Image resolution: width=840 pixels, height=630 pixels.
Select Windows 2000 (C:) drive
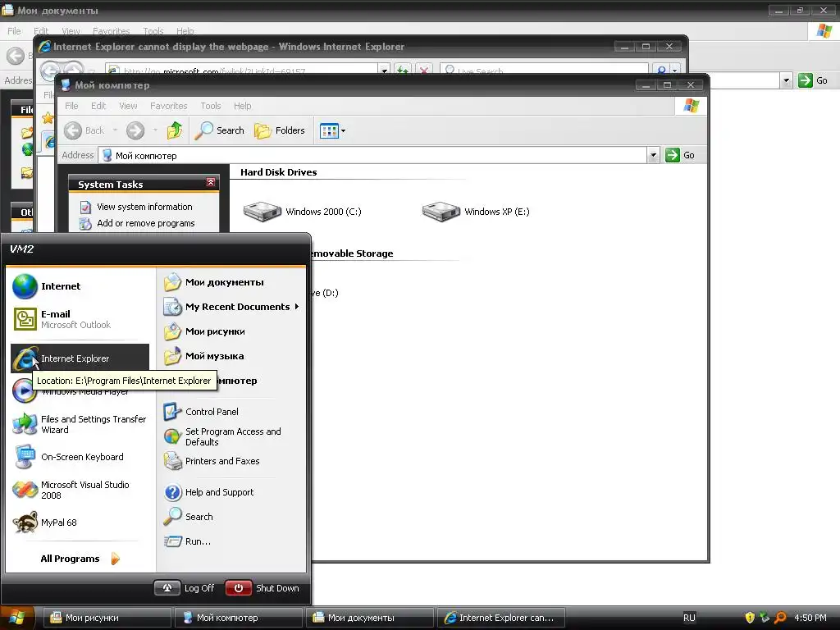click(x=302, y=212)
